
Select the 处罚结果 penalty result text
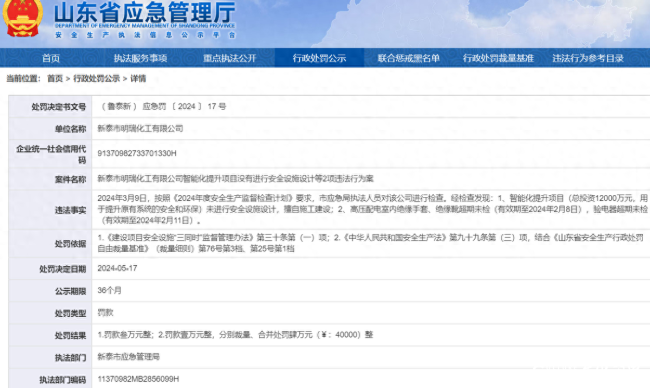[x=235, y=335]
